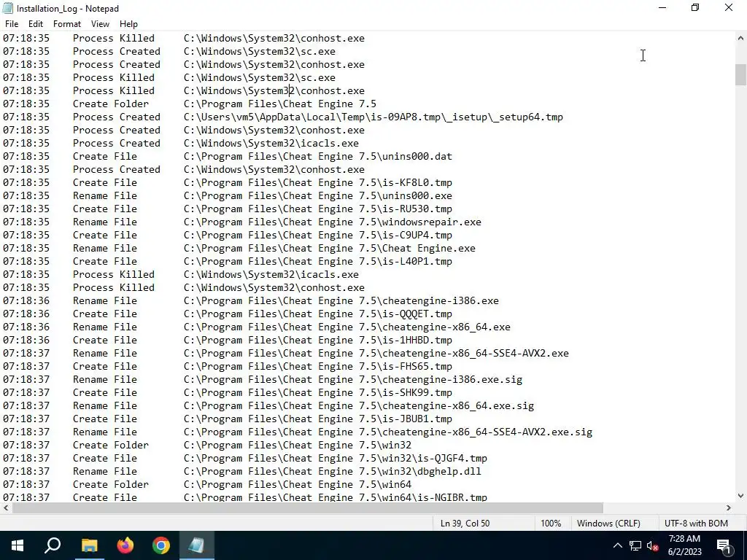Screen dimensions: 747x560
Task: Click vertical scrollbar up arrow
Action: pos(740,39)
